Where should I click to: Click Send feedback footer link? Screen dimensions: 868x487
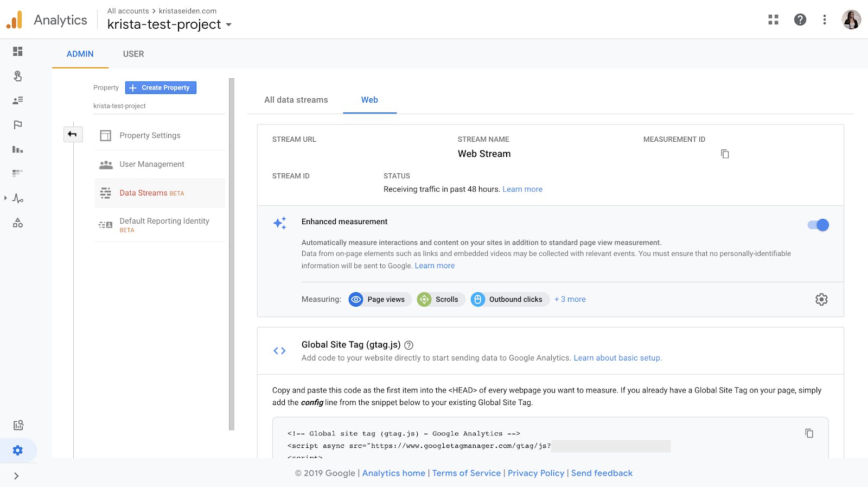[602, 473]
